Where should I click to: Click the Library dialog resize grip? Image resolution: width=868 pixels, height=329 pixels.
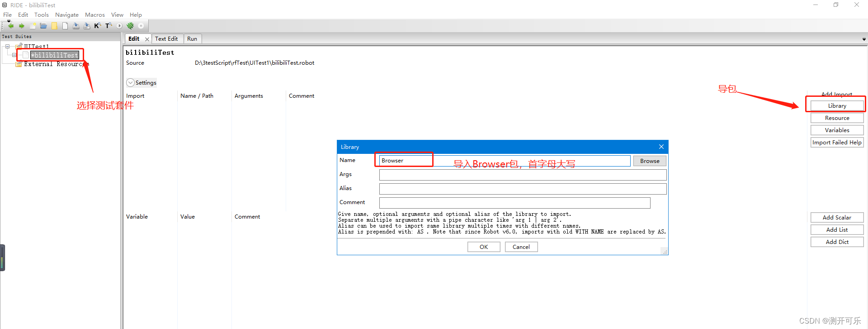click(665, 252)
